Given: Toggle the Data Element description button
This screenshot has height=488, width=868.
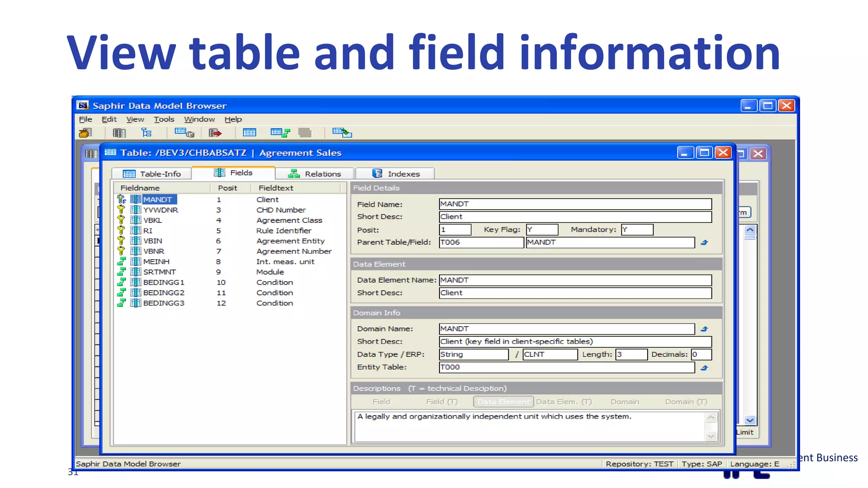Looking at the screenshot, I should tap(503, 402).
